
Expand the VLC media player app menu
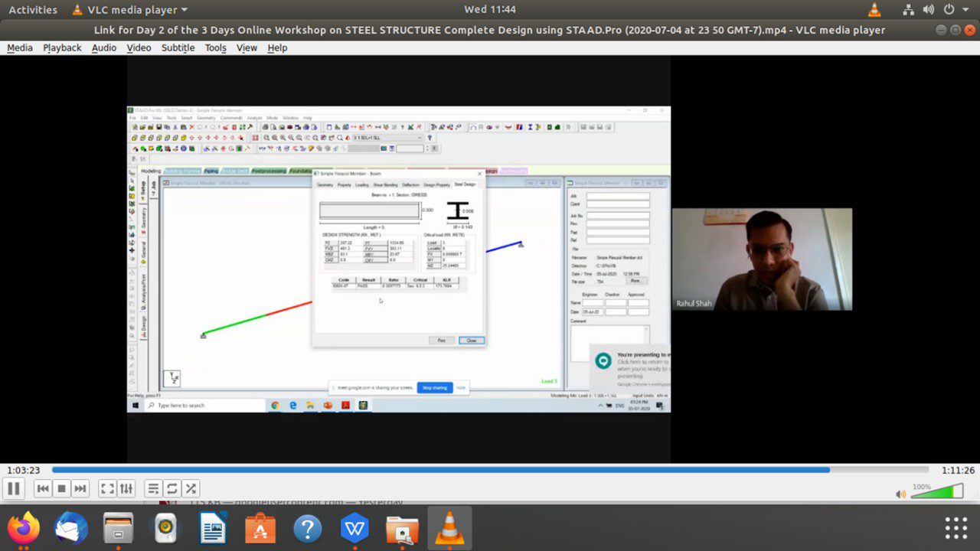[130, 10]
